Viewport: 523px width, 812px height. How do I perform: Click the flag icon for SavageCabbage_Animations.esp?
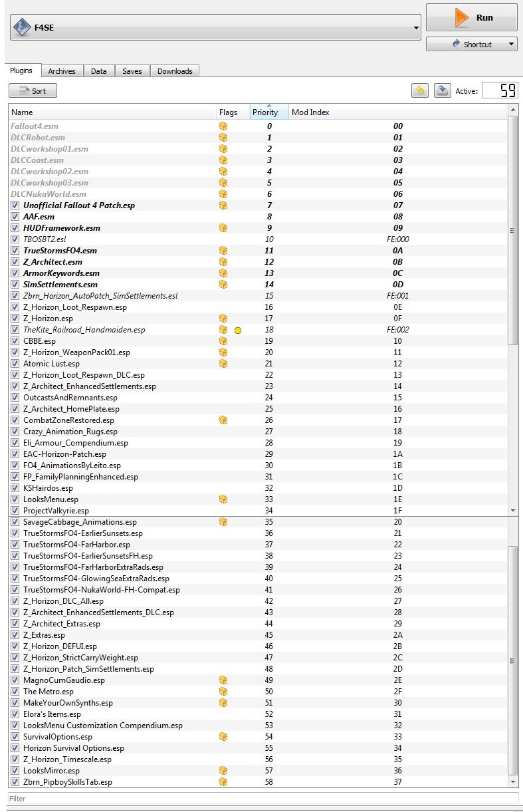tap(223, 522)
